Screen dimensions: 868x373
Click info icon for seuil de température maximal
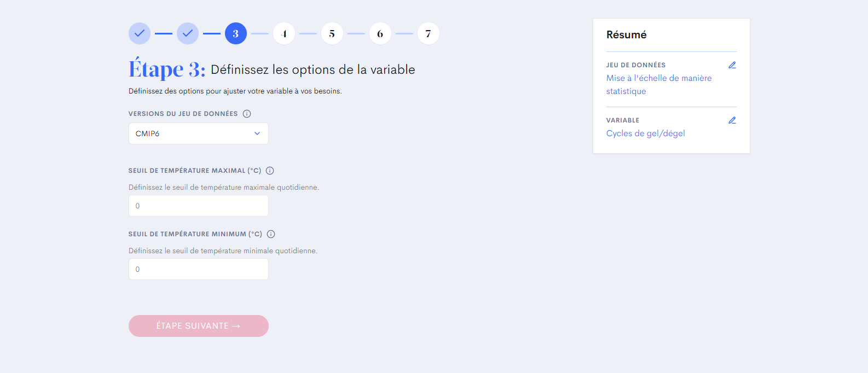pos(270,171)
